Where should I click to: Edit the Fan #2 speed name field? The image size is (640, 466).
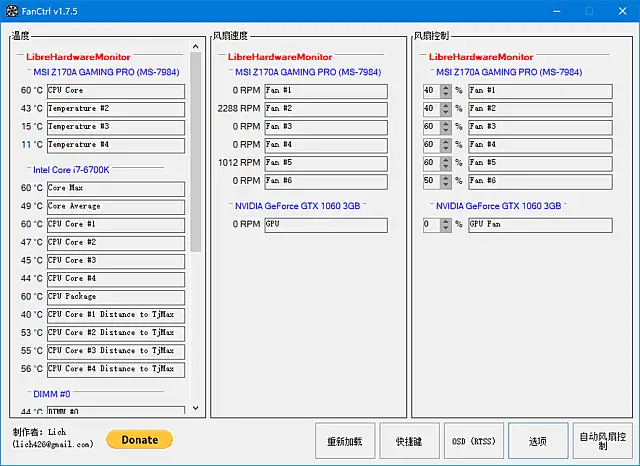[x=325, y=108]
